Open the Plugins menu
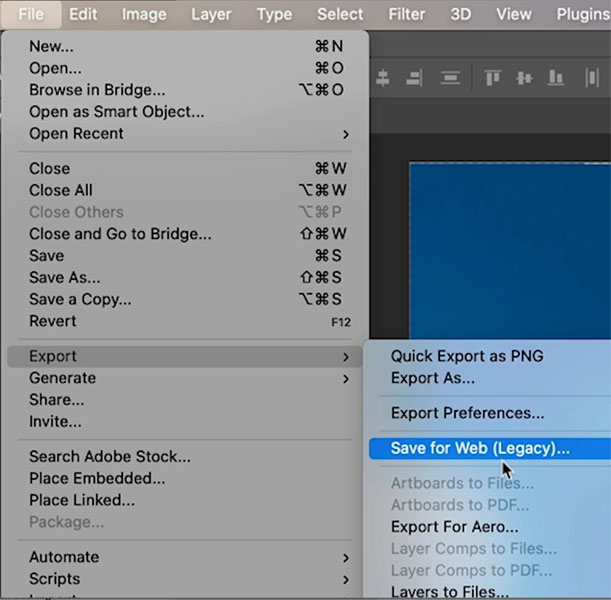611x600 pixels. 583,14
